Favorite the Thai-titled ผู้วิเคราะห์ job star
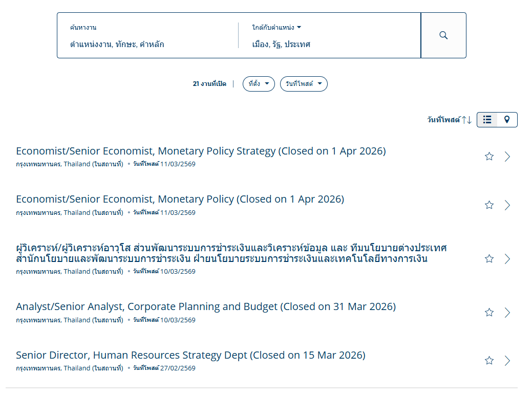Screen dimensions: 532x396 click(489, 259)
